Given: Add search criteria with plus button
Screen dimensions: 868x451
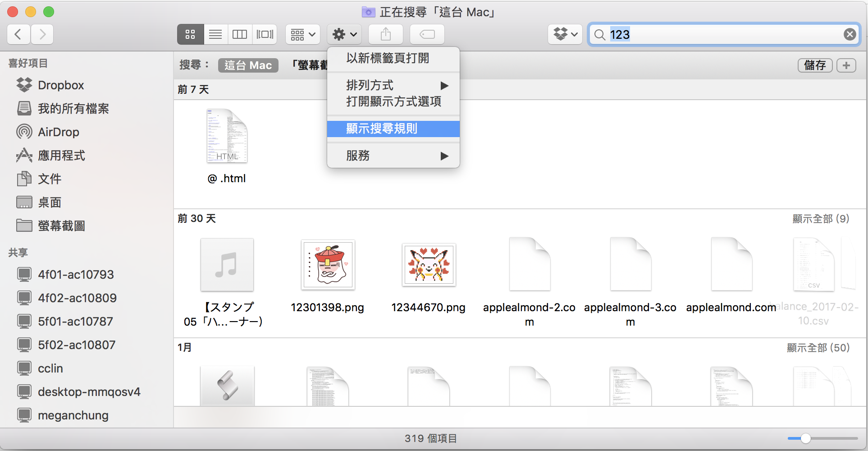Looking at the screenshot, I should click(846, 65).
